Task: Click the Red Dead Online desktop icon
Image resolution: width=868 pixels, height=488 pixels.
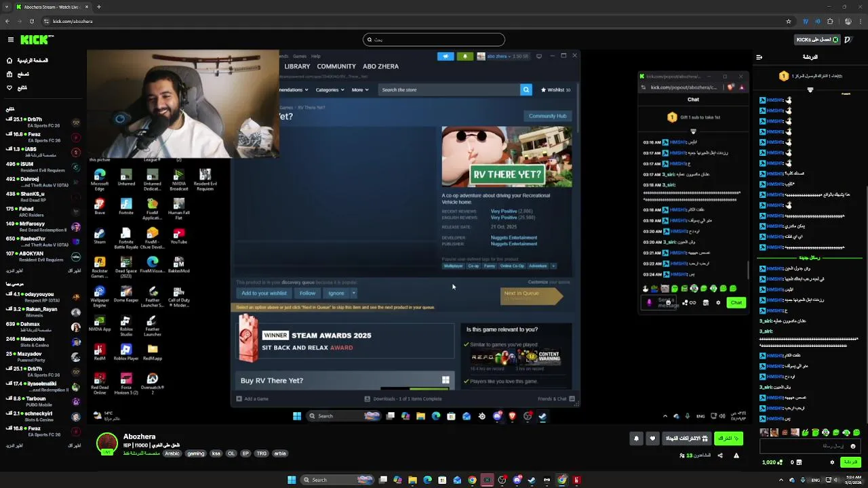Action: (x=100, y=383)
